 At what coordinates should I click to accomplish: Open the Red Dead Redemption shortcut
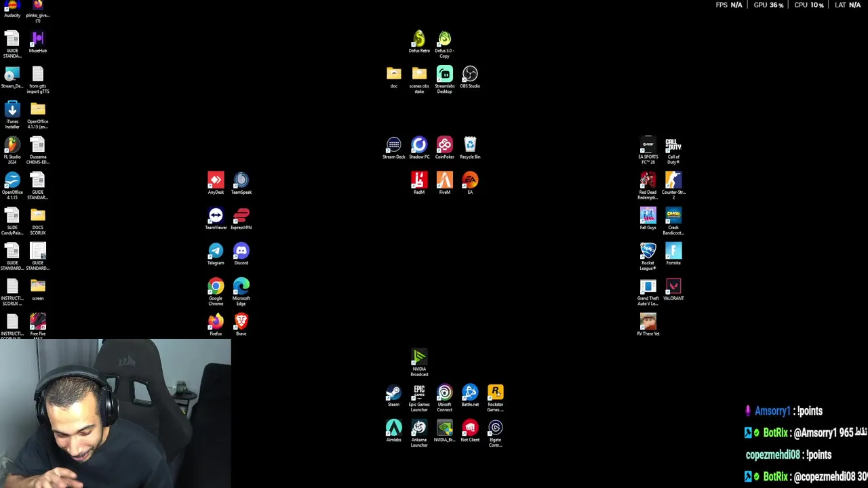tap(648, 186)
